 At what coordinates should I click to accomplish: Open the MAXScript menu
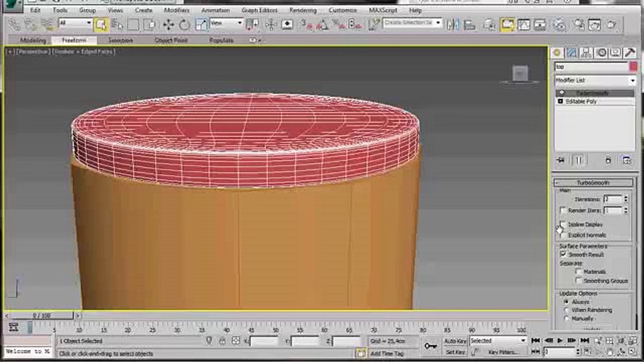click(x=383, y=10)
